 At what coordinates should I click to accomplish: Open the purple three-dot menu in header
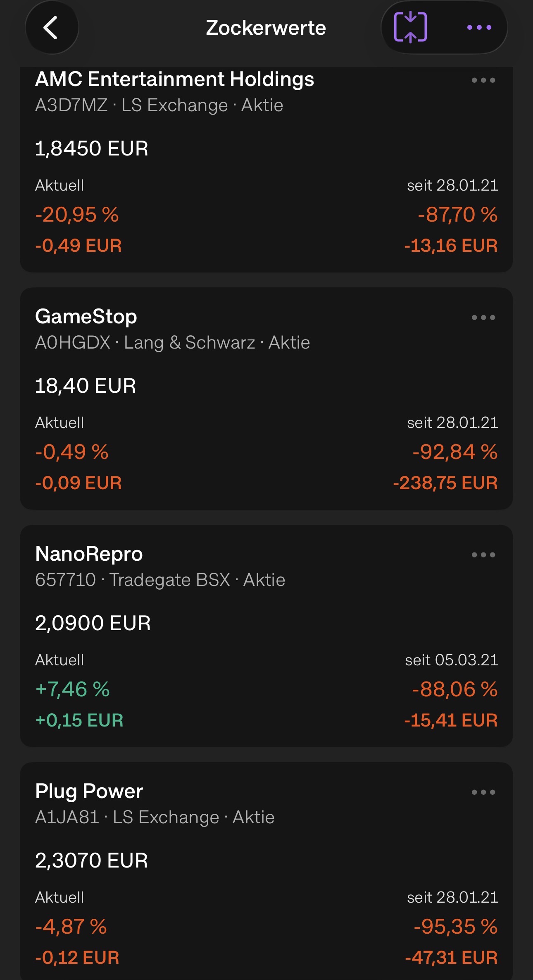coord(479,28)
